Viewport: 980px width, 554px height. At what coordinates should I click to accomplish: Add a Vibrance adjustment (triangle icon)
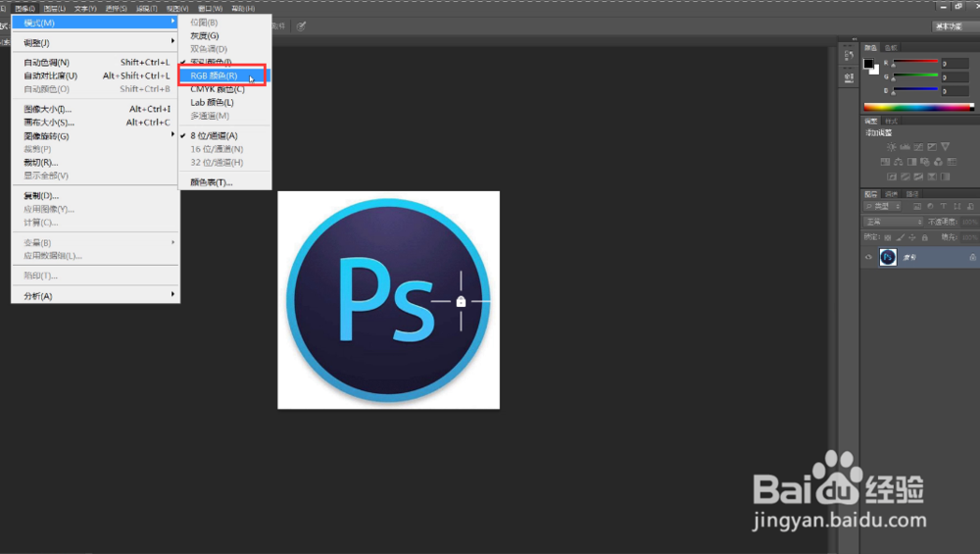coord(945,147)
